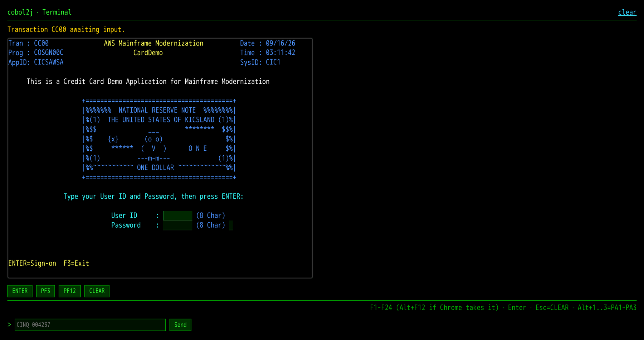Click the 'ONE DOLLAR' text in banner
Screen dimensions: 644x340
(x=155, y=167)
